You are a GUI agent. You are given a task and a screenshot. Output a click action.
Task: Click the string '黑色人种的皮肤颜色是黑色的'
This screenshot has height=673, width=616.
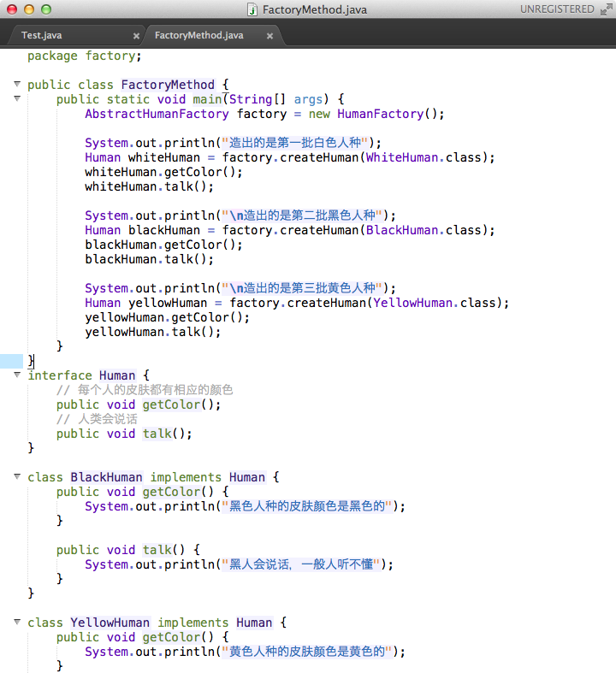(307, 506)
